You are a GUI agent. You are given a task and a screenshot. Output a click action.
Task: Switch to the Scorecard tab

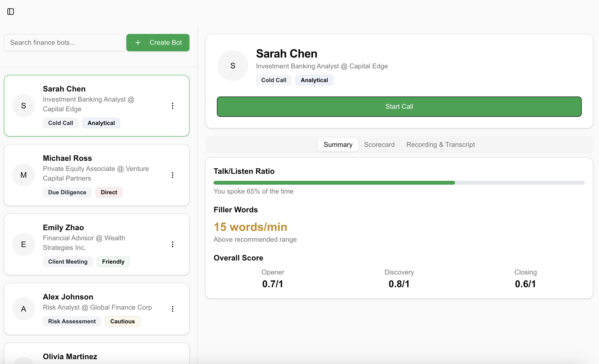click(379, 145)
